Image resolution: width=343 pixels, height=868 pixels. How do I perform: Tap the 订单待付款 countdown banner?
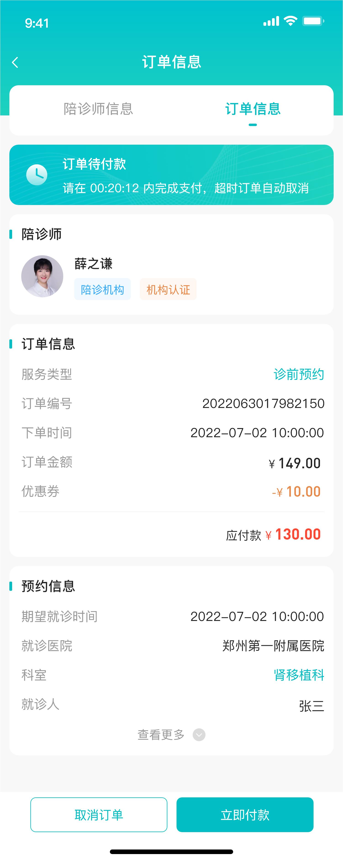(x=171, y=175)
